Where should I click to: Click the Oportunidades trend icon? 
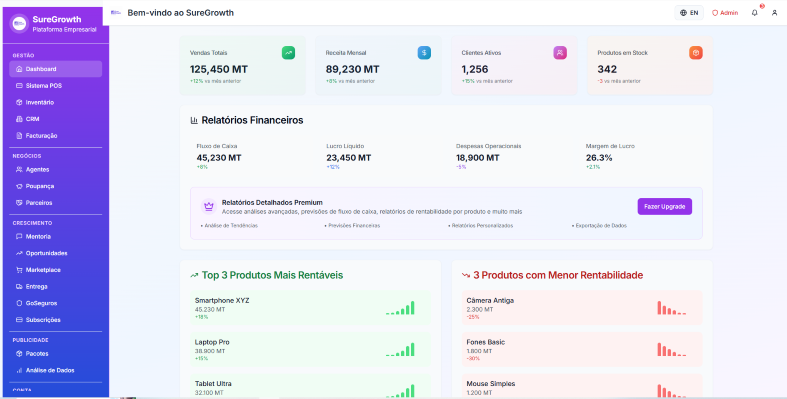click(19, 253)
